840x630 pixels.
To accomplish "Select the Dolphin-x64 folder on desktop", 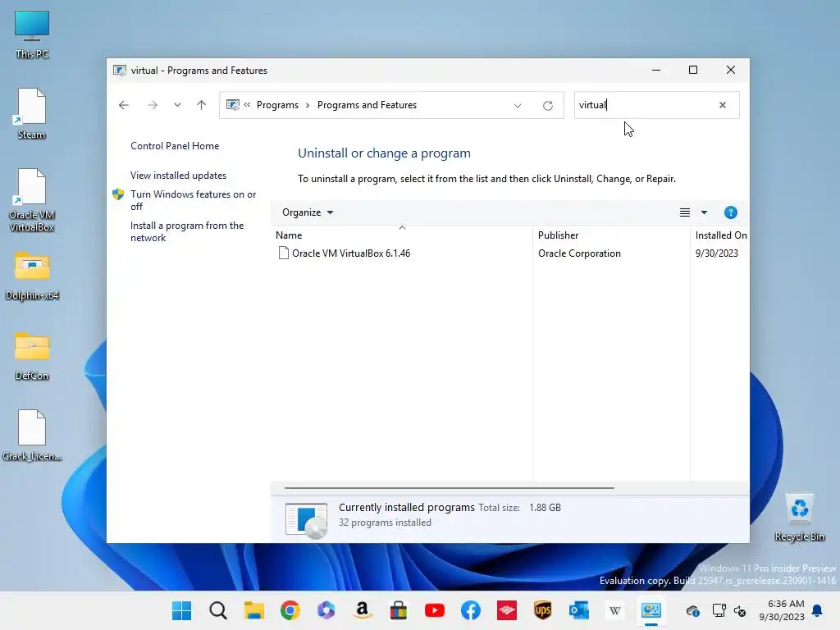I will click(32, 276).
